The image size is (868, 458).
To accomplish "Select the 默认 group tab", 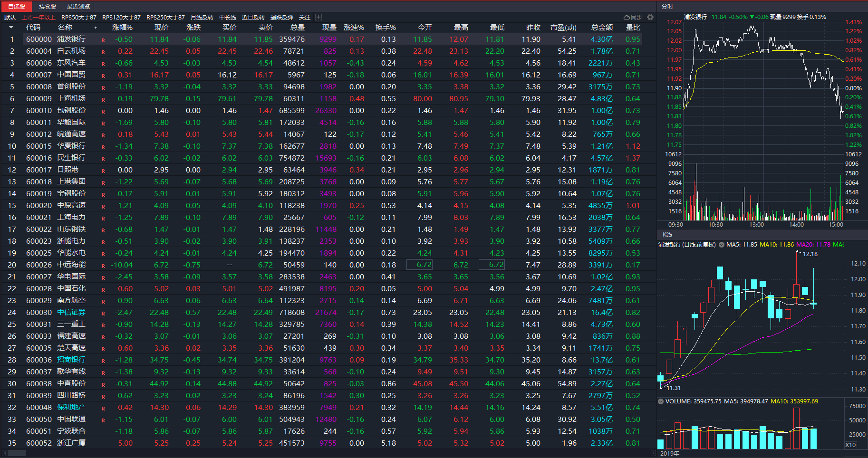I will coord(10,17).
